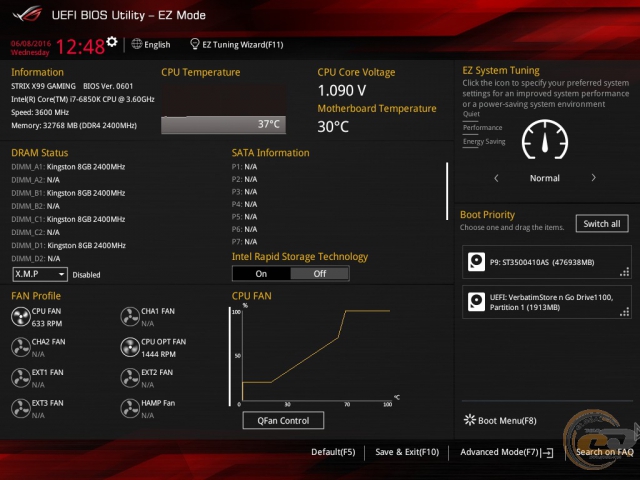Go to previous EZ System Tuning mode
Viewport: 640px width, 480px height.
[496, 178]
